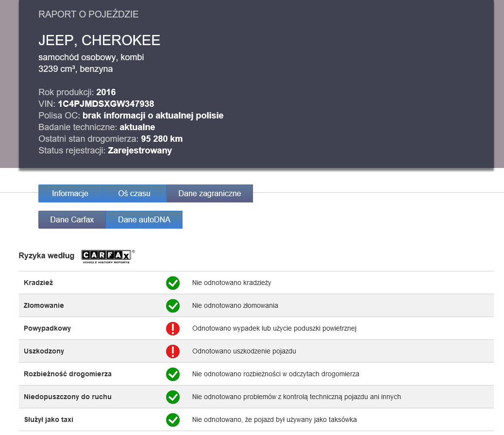Switch to the Informacje tab
The height and width of the screenshot is (435, 504).
(x=70, y=193)
